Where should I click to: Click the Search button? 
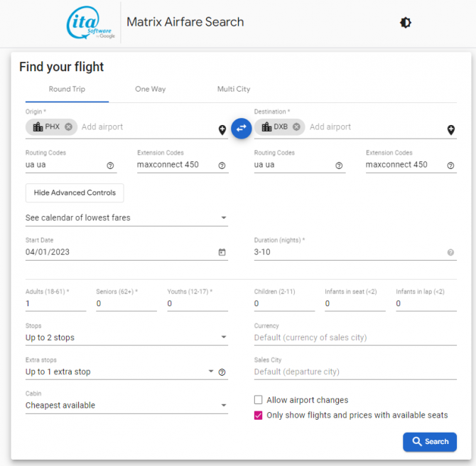430,442
